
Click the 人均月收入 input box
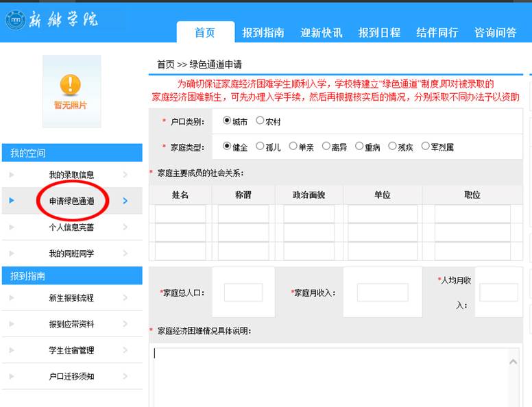[x=499, y=293]
